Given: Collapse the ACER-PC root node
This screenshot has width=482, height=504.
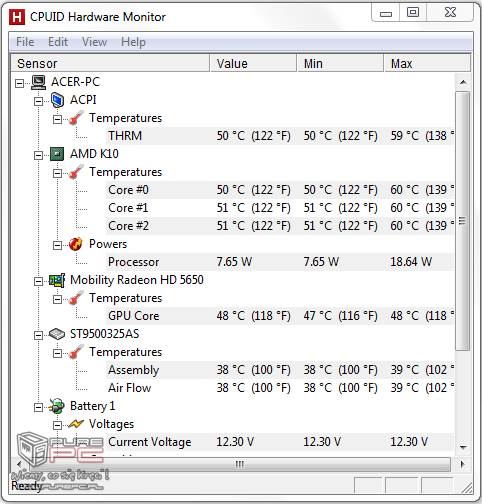Looking at the screenshot, I should pyautogui.click(x=20, y=83).
